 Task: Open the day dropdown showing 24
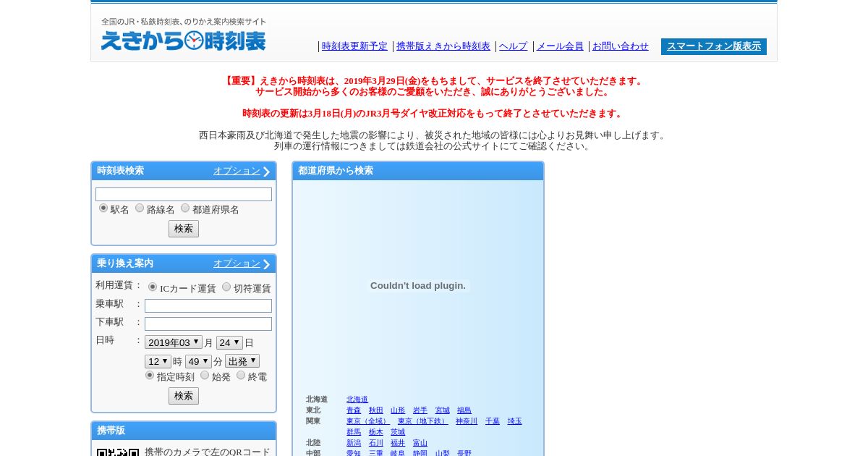coord(230,342)
